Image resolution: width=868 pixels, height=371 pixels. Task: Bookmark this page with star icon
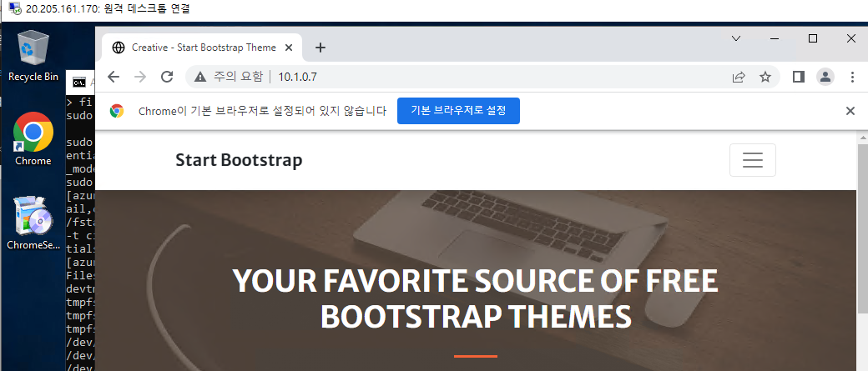coord(765,77)
